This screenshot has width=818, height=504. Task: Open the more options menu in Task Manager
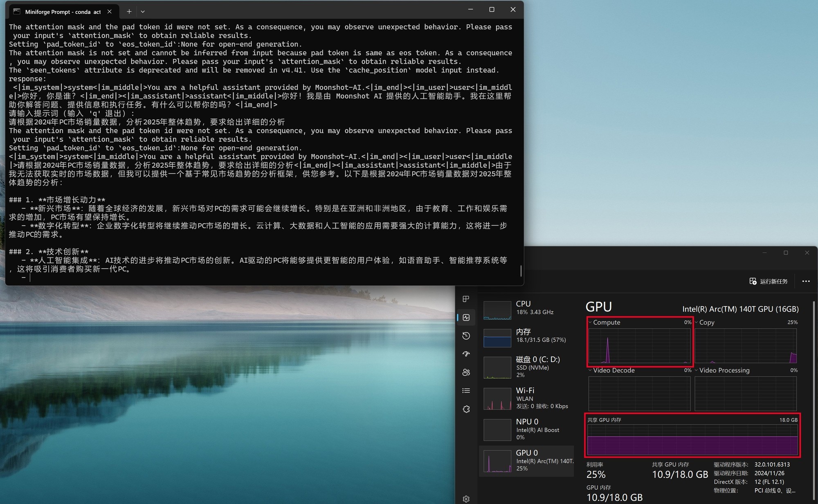[x=806, y=281]
